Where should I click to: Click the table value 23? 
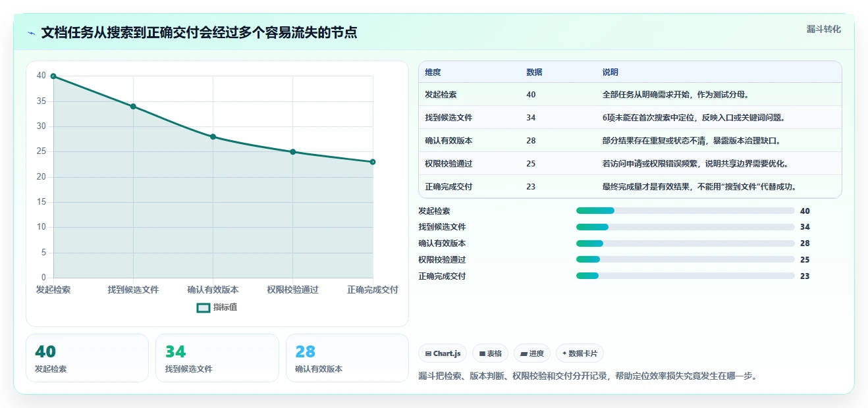531,187
